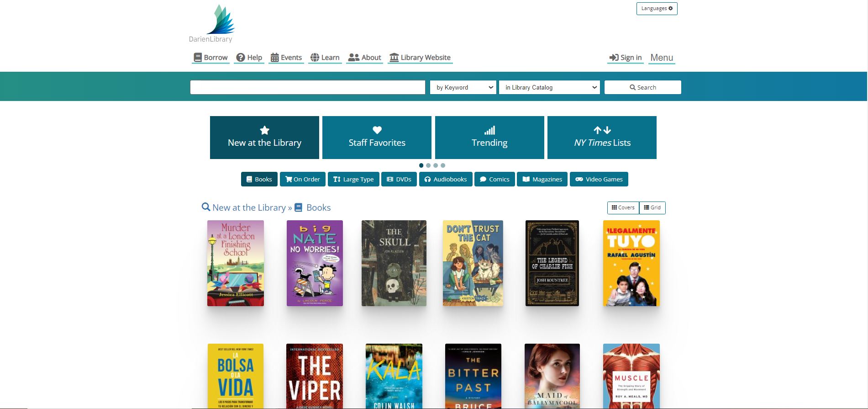This screenshot has height=409, width=868.
Task: Go to Library Website link
Action: click(x=420, y=58)
